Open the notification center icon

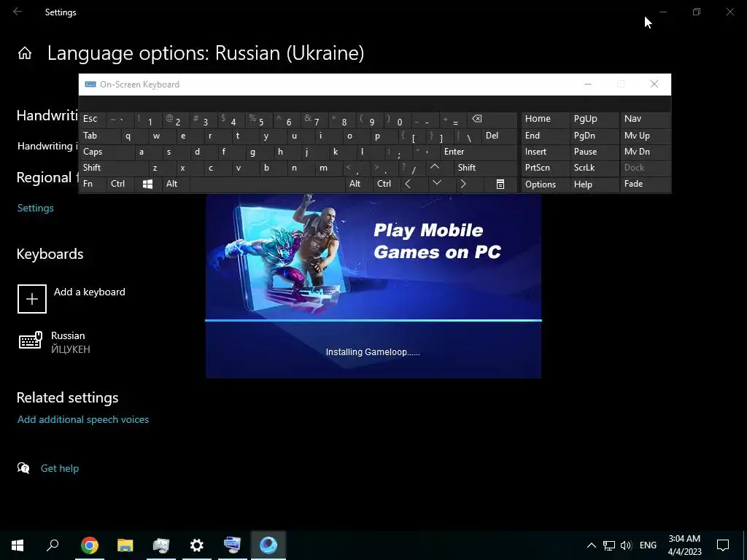tap(723, 545)
